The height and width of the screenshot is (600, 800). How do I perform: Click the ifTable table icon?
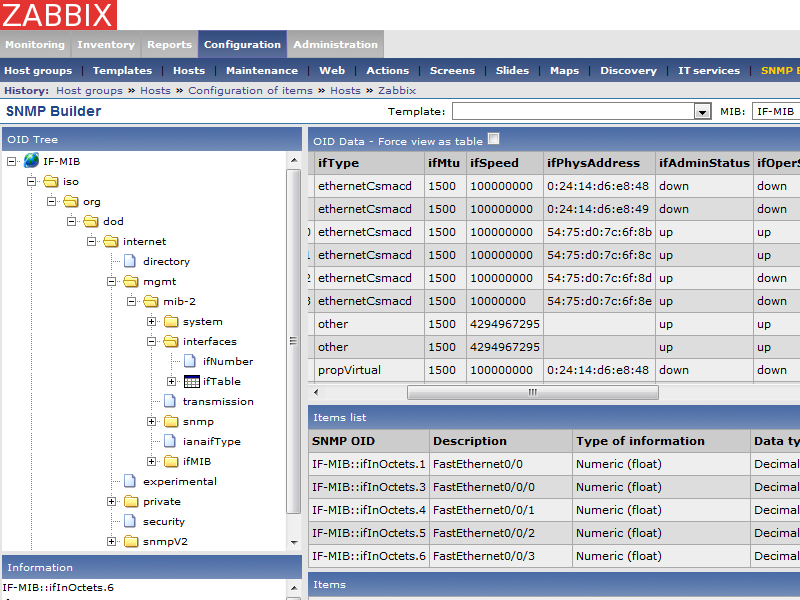tap(191, 381)
